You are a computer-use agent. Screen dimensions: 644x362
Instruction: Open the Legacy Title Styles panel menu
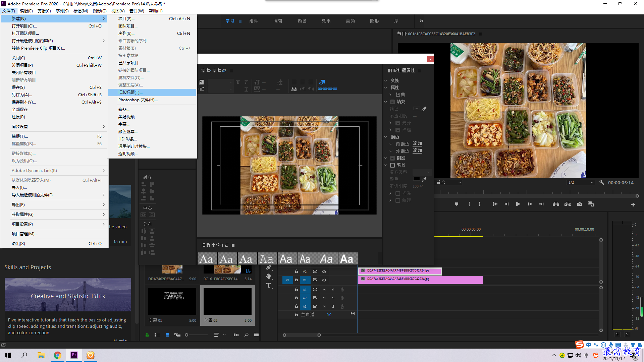click(233, 245)
